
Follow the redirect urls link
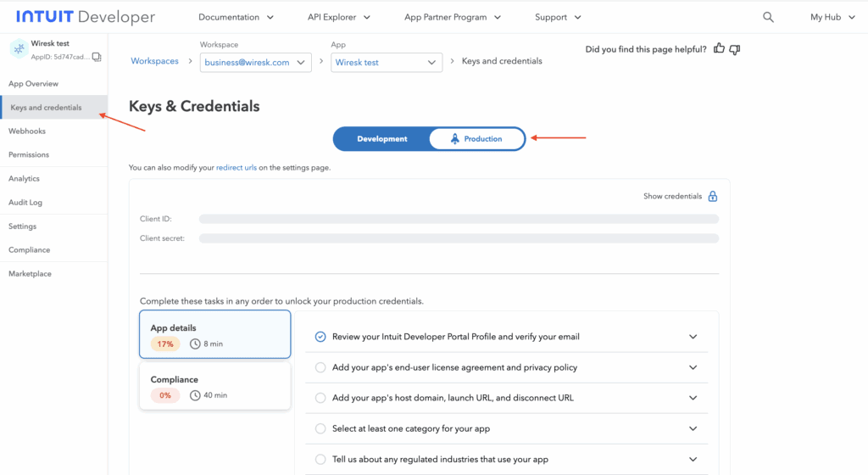pos(236,168)
